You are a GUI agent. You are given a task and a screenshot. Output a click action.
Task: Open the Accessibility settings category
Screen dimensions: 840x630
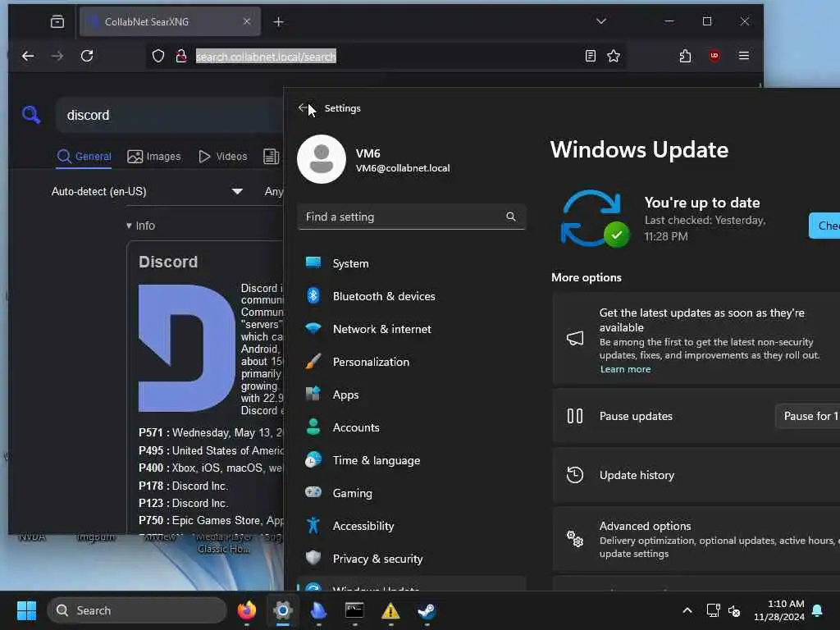(x=412, y=526)
